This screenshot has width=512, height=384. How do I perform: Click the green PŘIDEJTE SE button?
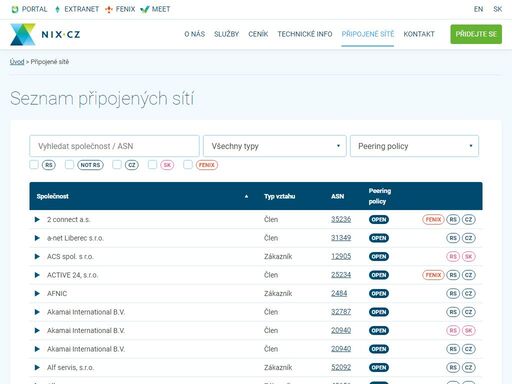pos(476,34)
